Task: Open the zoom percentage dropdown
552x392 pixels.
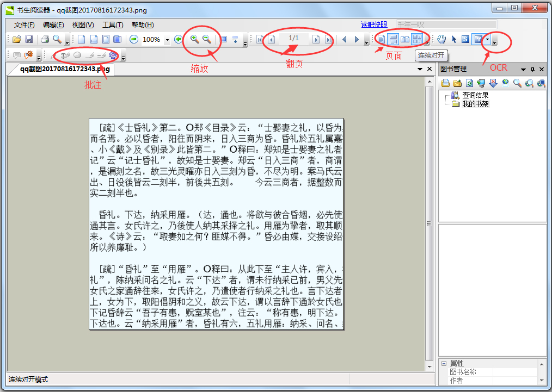Action: tap(167, 39)
